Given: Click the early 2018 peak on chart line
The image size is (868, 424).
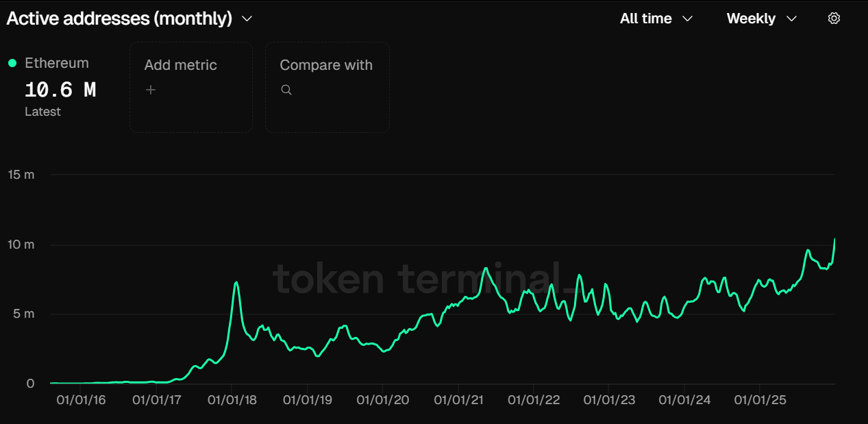Looking at the screenshot, I should (x=236, y=282).
